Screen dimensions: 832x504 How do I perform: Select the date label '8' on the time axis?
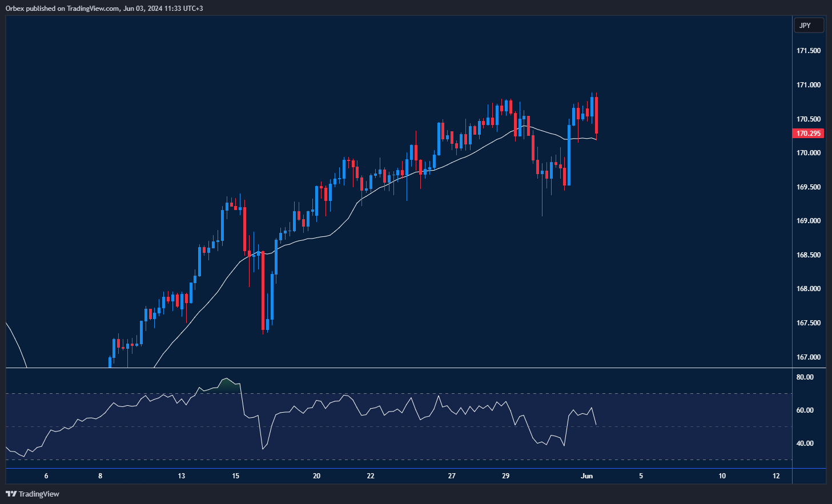click(x=101, y=476)
